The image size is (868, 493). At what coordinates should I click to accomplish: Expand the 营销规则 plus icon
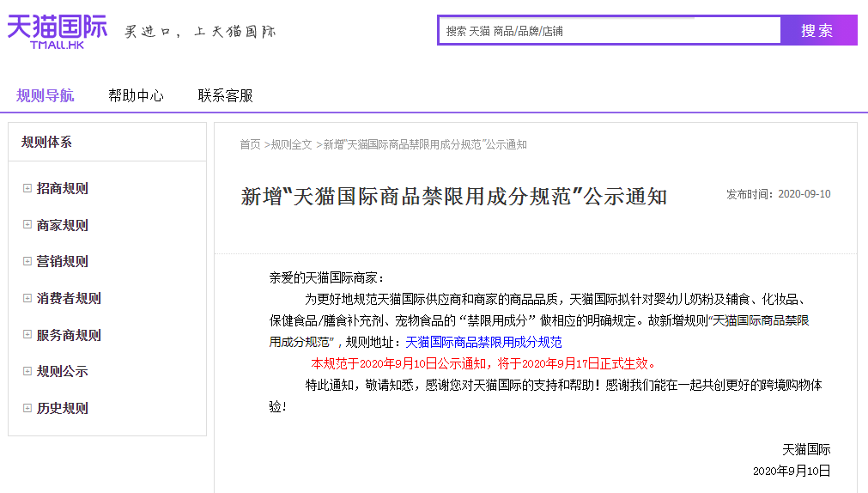(x=27, y=262)
